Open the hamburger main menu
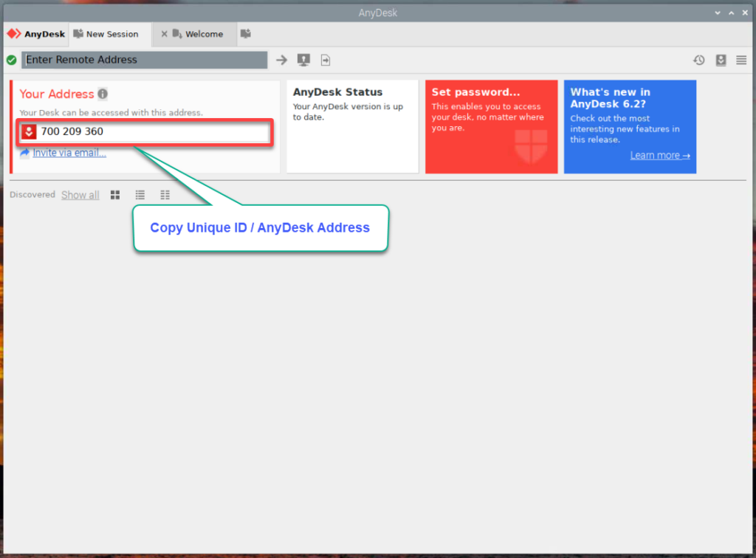The width and height of the screenshot is (756, 558). tap(741, 60)
